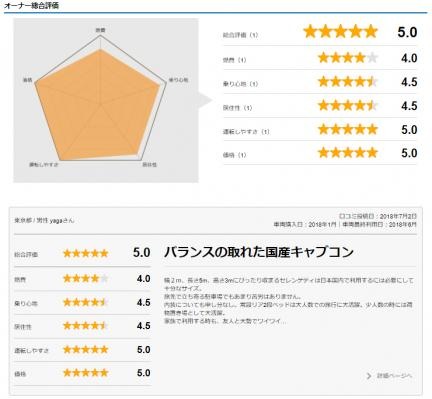Click the 乗り心地 star rating in summary

pos(348,82)
